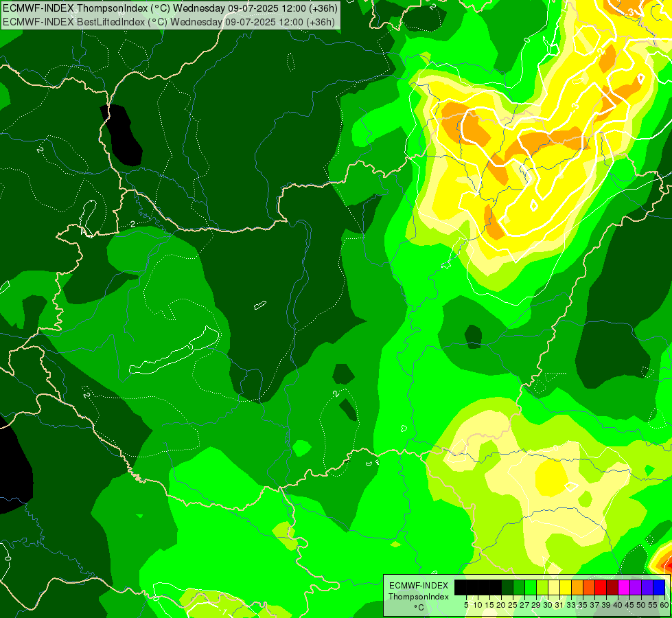672x618 pixels.
Task: Click the °C unit label in legend
Action: (419, 608)
